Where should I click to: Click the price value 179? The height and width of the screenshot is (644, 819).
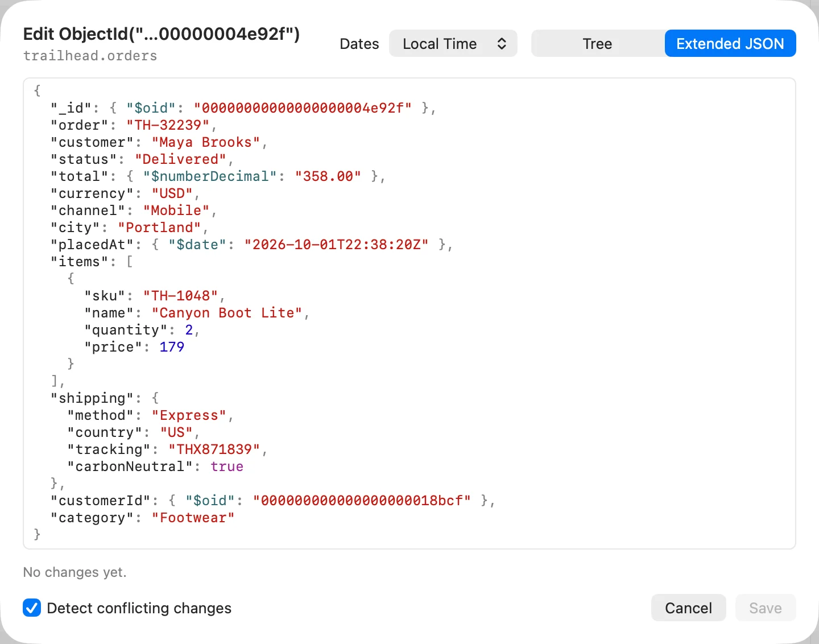pyautogui.click(x=172, y=347)
